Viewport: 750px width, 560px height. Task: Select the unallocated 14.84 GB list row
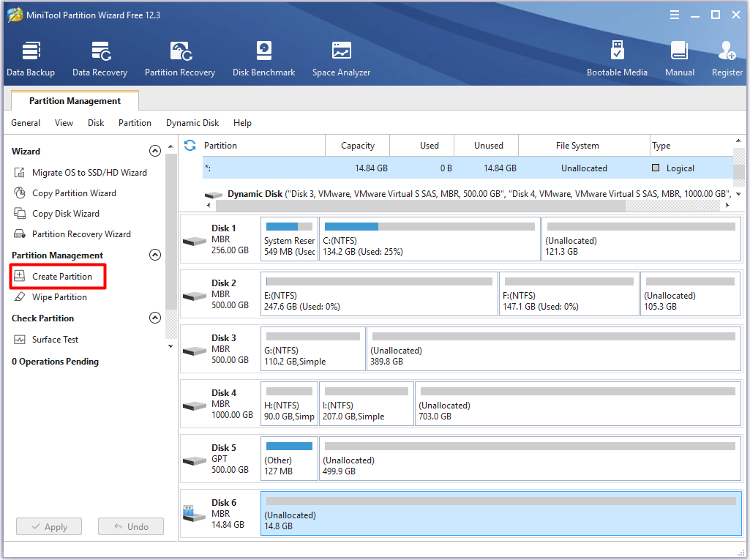click(x=468, y=168)
